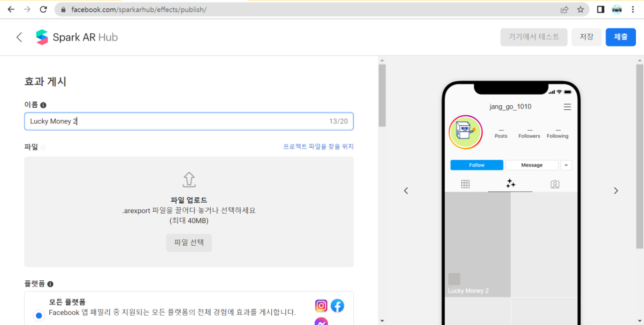Reload the page with refresh icon
644x325 pixels.
[x=43, y=9]
